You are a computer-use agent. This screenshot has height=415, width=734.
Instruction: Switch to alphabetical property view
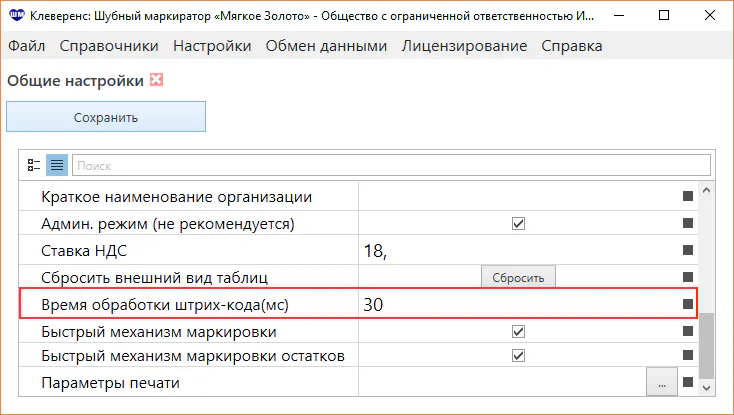[56, 165]
